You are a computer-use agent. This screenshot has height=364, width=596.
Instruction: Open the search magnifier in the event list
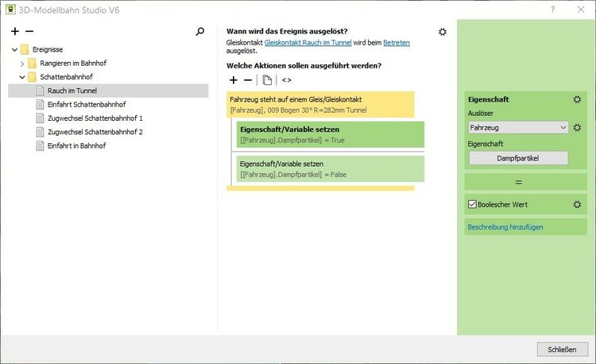pyautogui.click(x=200, y=32)
